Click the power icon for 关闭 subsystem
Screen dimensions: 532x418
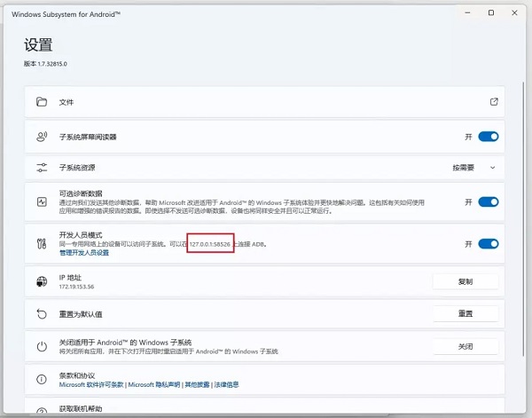[x=41, y=346]
